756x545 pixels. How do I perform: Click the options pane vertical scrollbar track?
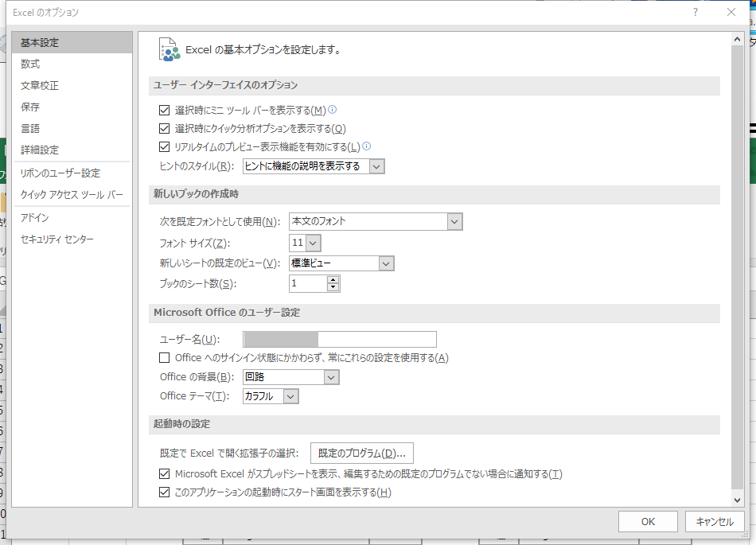737,267
